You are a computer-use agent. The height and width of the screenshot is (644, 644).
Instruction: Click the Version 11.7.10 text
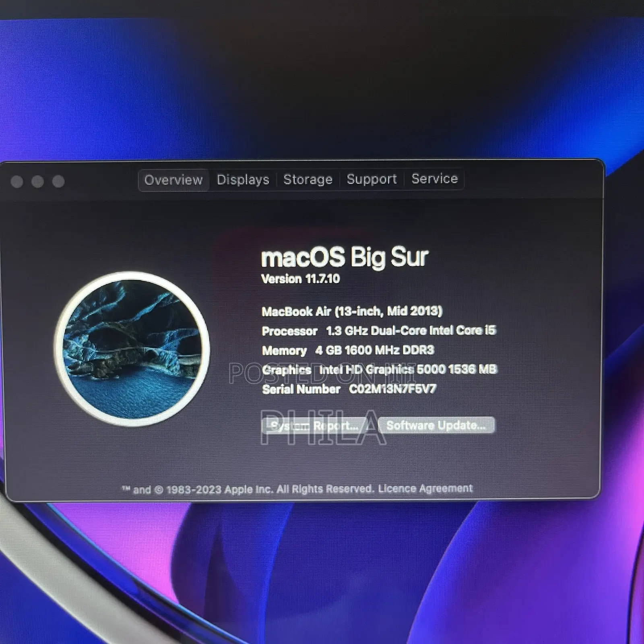click(300, 279)
